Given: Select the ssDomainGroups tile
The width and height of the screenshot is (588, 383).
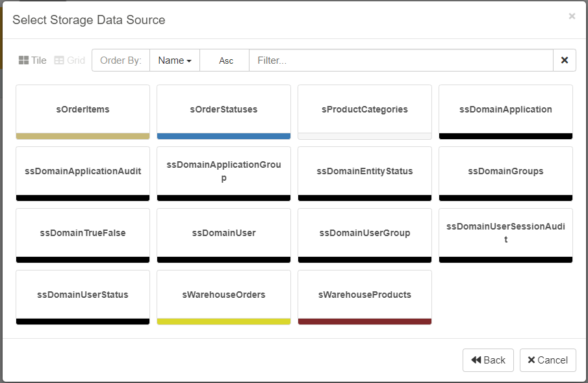Looking at the screenshot, I should tap(505, 171).
